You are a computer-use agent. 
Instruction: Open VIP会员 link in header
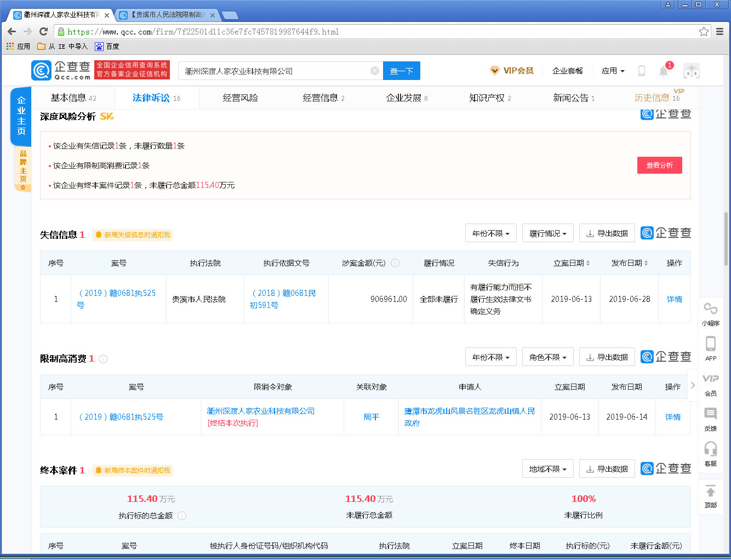click(512, 71)
